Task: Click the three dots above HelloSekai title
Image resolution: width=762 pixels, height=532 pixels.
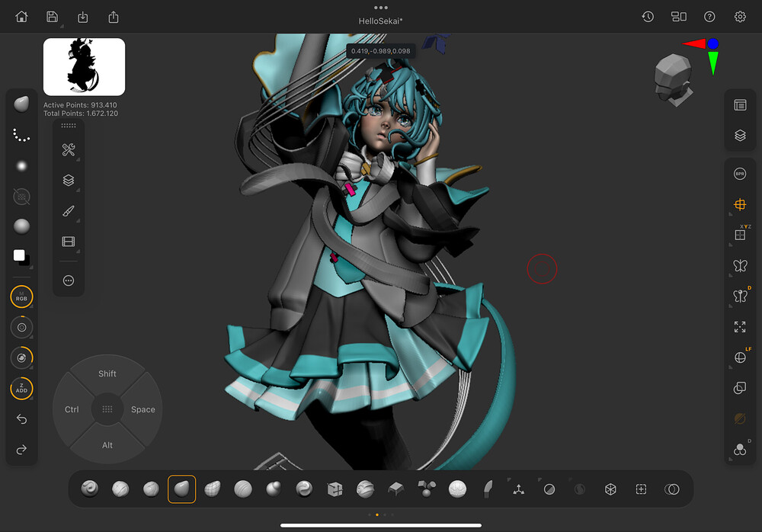Action: pos(381,8)
